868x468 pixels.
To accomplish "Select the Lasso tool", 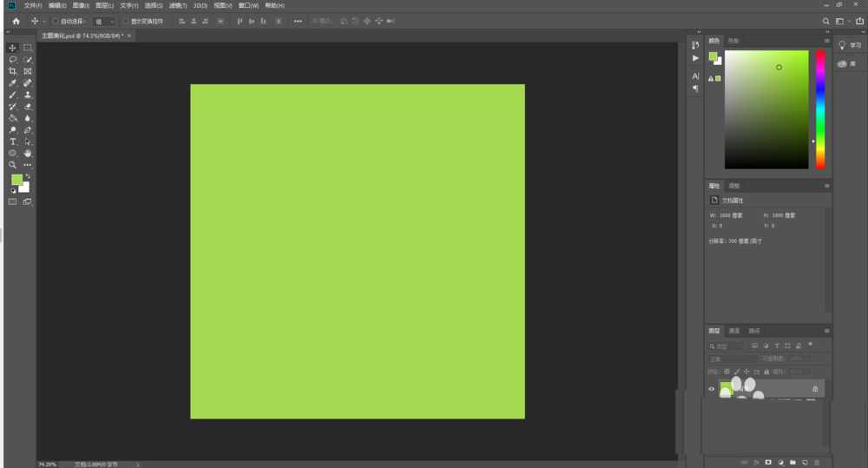I will [12, 59].
